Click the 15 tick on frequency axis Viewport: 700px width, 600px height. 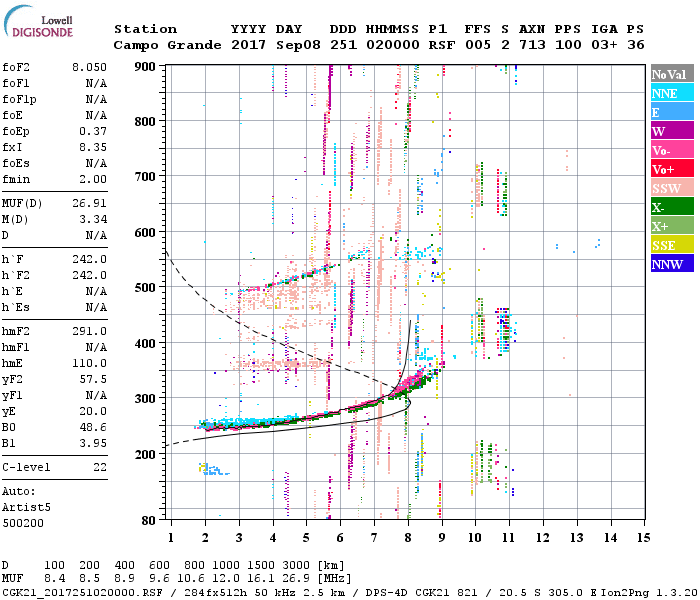pos(644,537)
